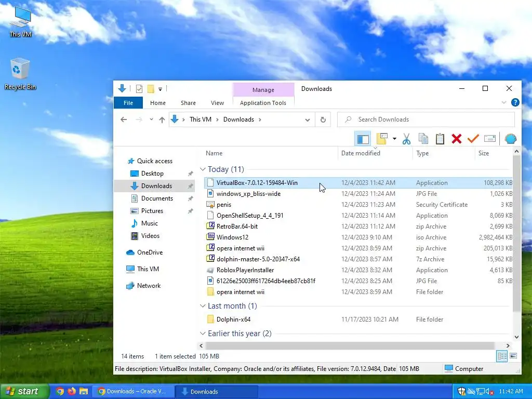Select the OpenShellSetup_4_4_191 file
This screenshot has width=532, height=399.
point(250,216)
